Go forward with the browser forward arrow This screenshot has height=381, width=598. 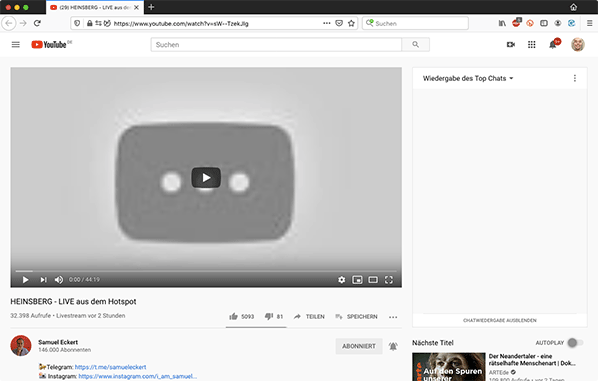click(x=23, y=23)
